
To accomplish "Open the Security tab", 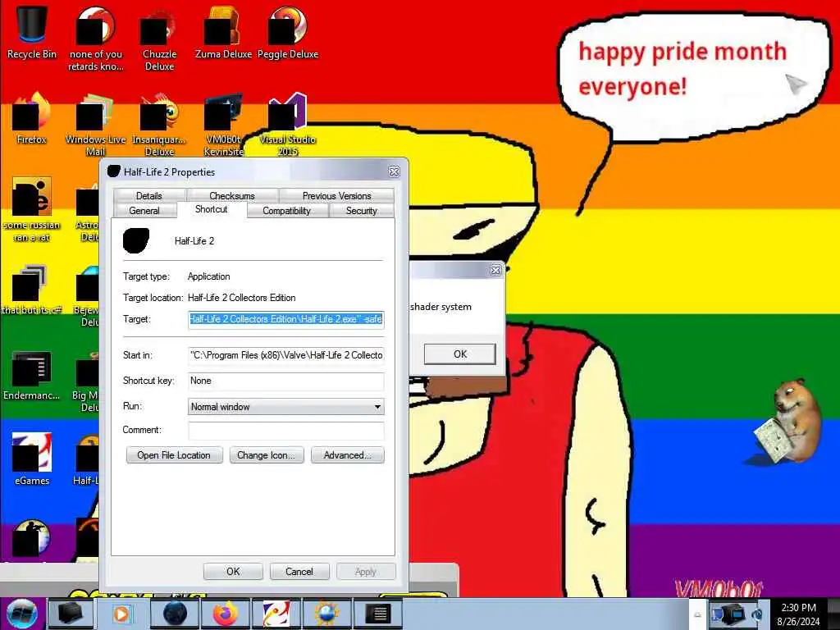I will 362,211.
